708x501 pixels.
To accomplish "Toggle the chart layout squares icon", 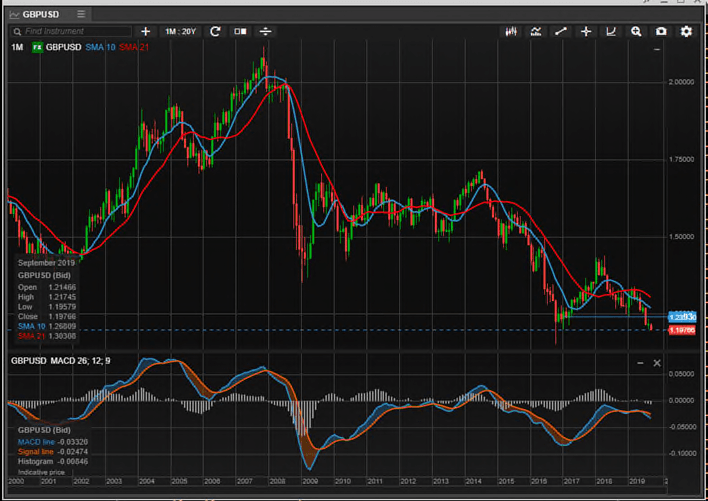I will 240,31.
